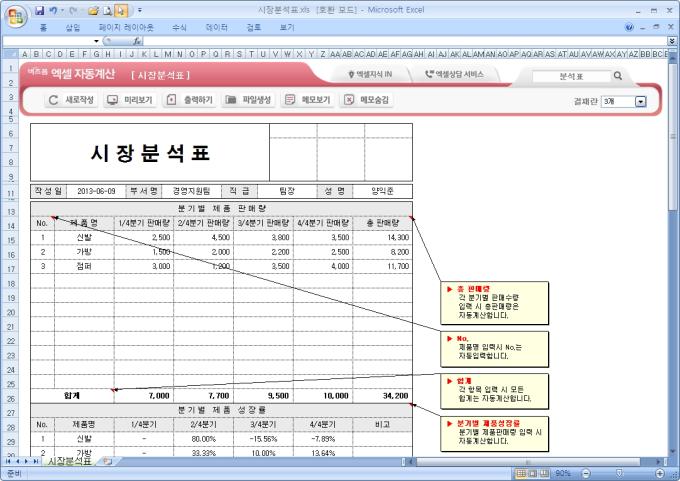The width and height of the screenshot is (680, 481).
Task: Click the search field containing 분석표
Action: [x=571, y=76]
